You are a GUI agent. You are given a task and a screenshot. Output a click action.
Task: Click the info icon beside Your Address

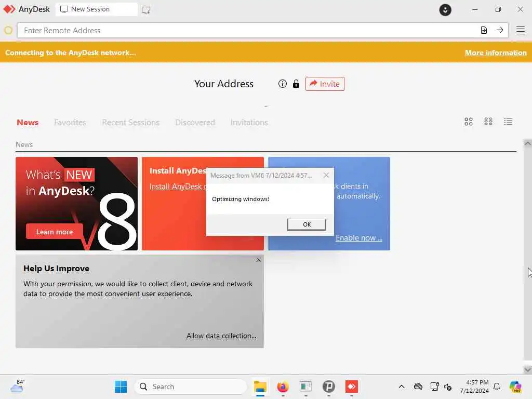(282, 84)
